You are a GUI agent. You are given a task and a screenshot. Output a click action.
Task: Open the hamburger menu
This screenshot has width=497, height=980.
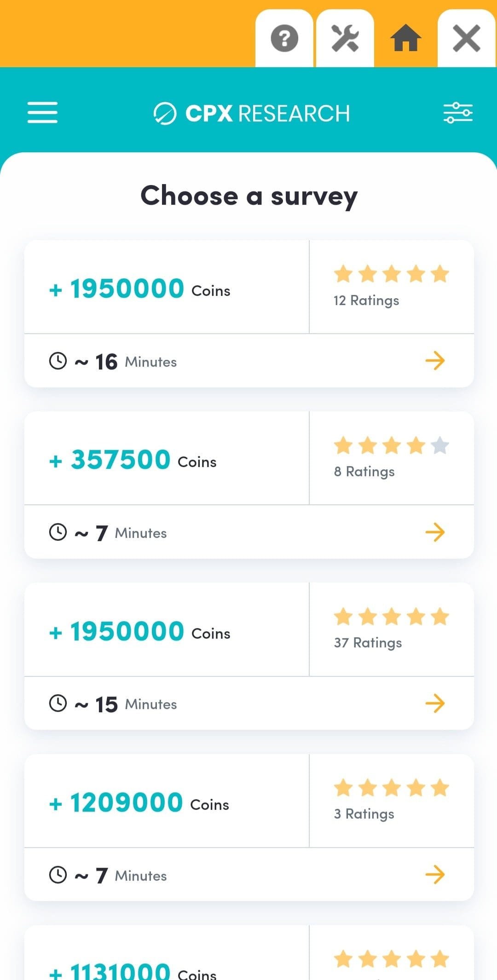pyautogui.click(x=42, y=113)
